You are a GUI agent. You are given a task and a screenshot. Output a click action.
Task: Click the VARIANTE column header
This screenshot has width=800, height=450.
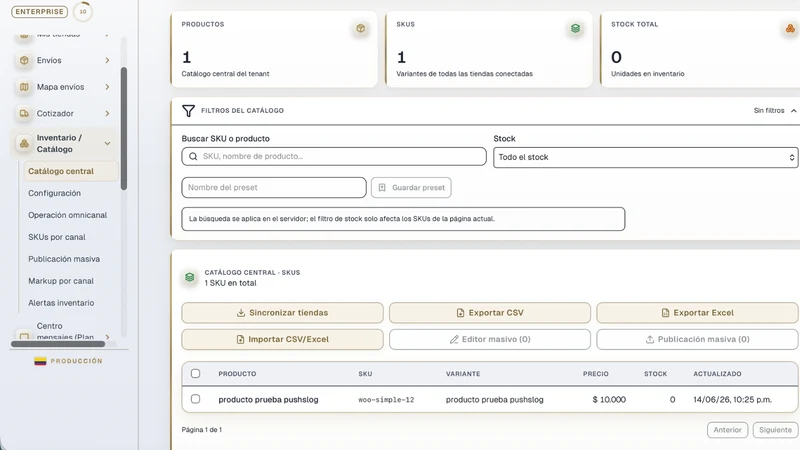pos(463,374)
